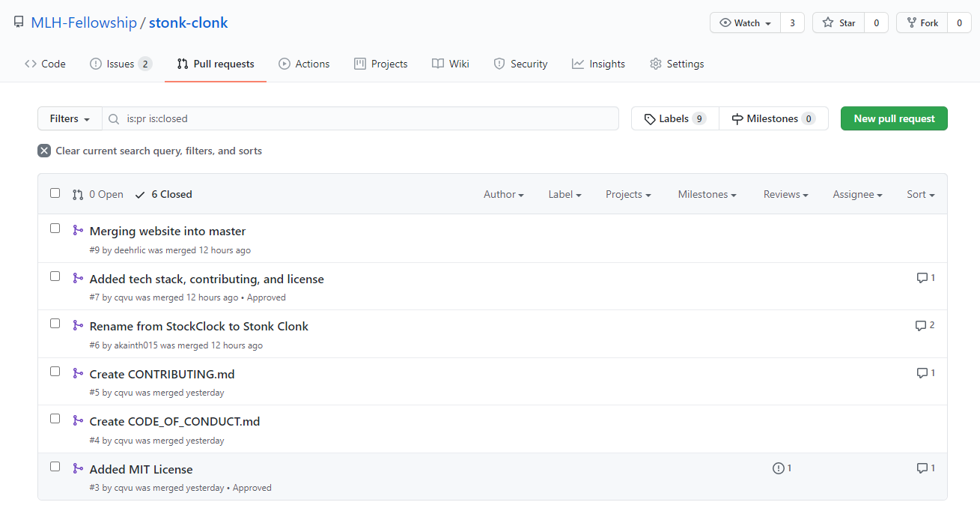
Task: Check the box for Added tech stack PR
Action: click(55, 276)
